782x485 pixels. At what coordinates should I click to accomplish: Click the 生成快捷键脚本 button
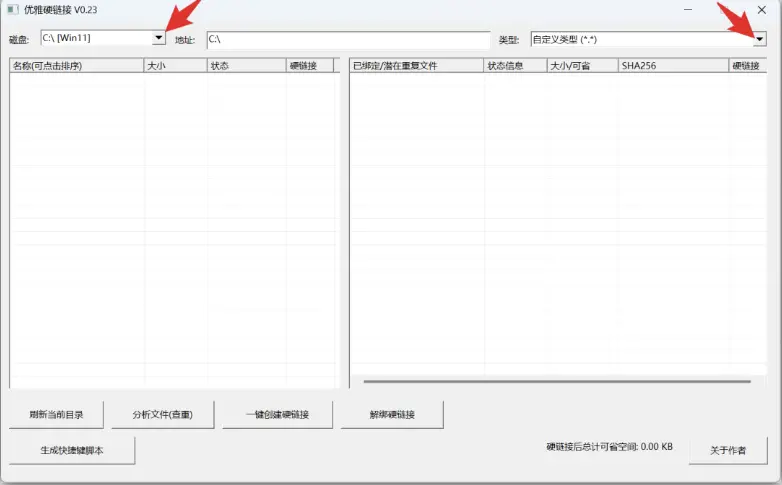[x=72, y=450]
